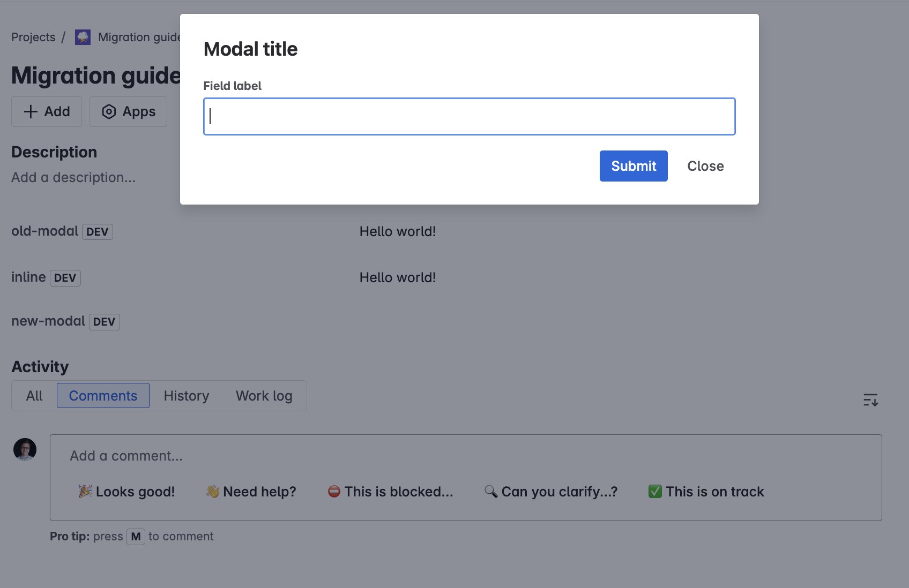Viewport: 909px width, 588px height.
Task: Close the Modal title dialog
Action: (x=705, y=166)
